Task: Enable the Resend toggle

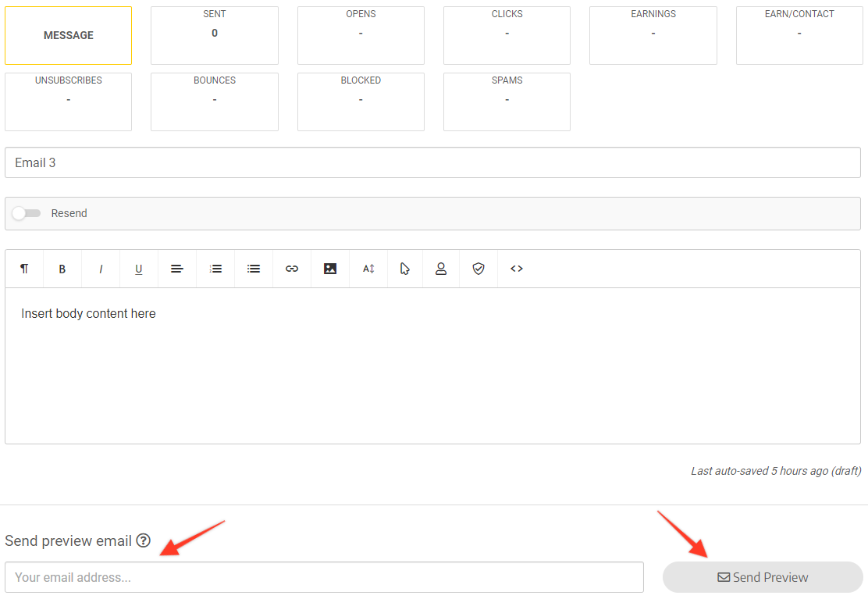Action: [26, 212]
